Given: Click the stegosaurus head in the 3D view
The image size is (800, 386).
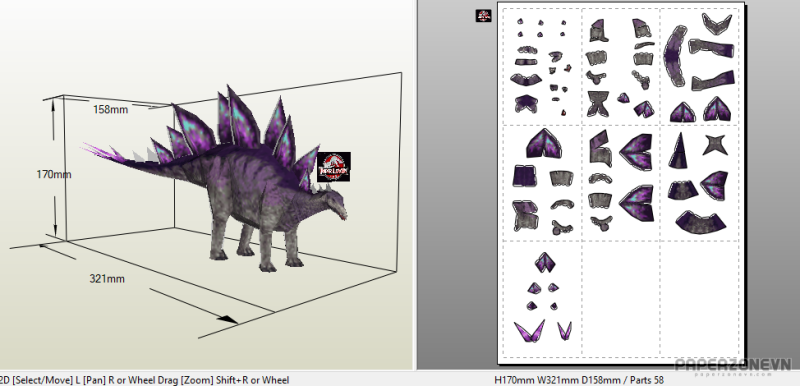Looking at the screenshot, I should [334, 204].
